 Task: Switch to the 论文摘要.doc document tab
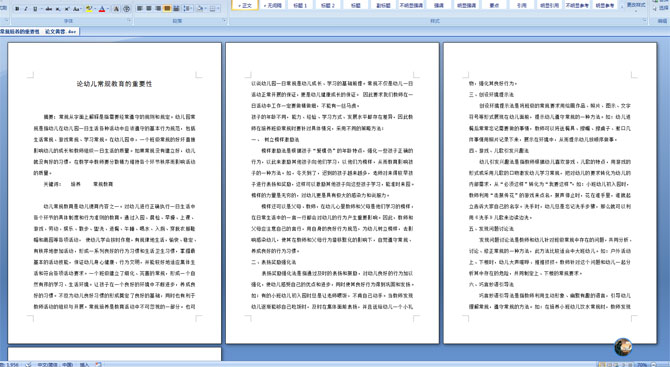[x=61, y=32]
